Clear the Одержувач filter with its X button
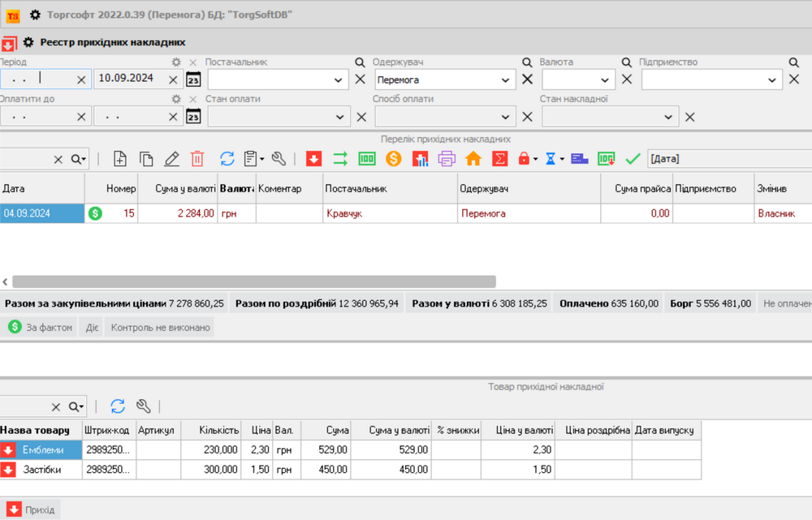The image size is (812, 520). (x=527, y=80)
